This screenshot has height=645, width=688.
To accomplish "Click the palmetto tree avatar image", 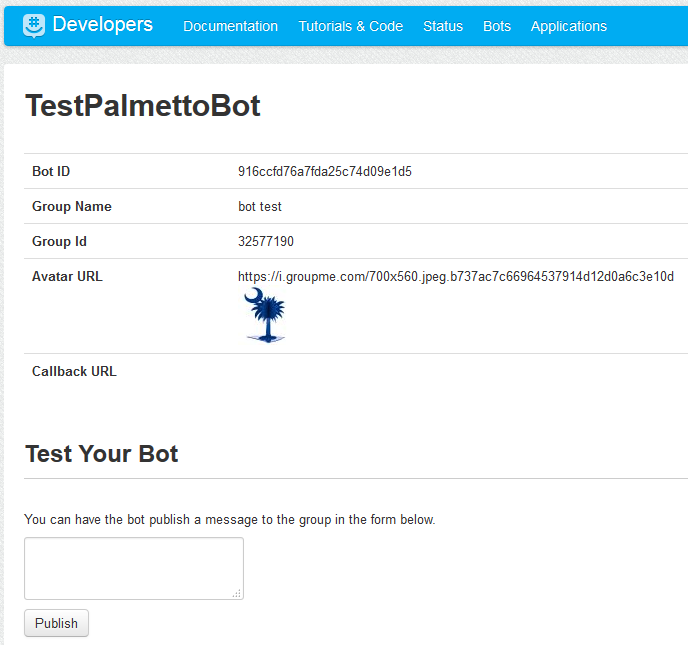I will 265,315.
